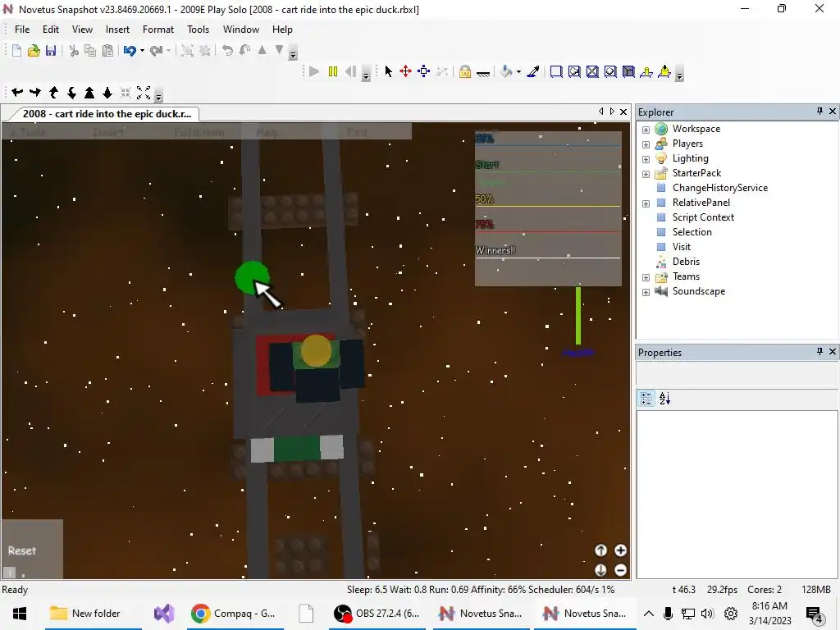840x630 pixels.
Task: Click the camera zoom out down arrow
Action: (107, 93)
